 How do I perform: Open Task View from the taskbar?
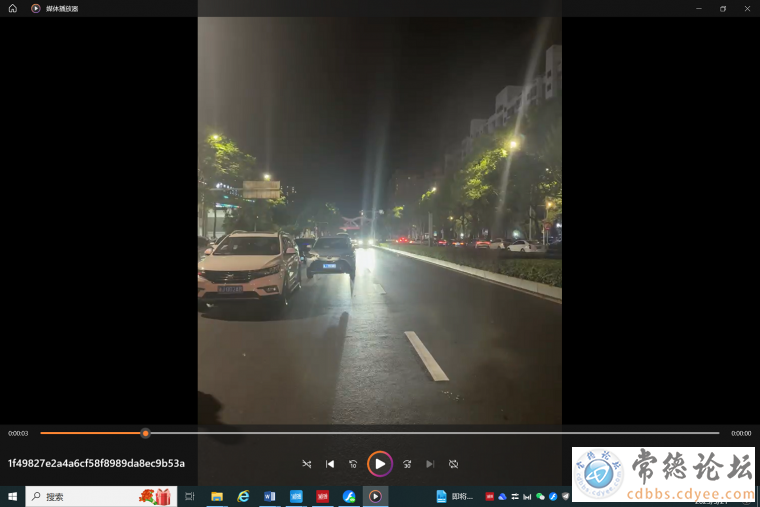tap(190, 496)
